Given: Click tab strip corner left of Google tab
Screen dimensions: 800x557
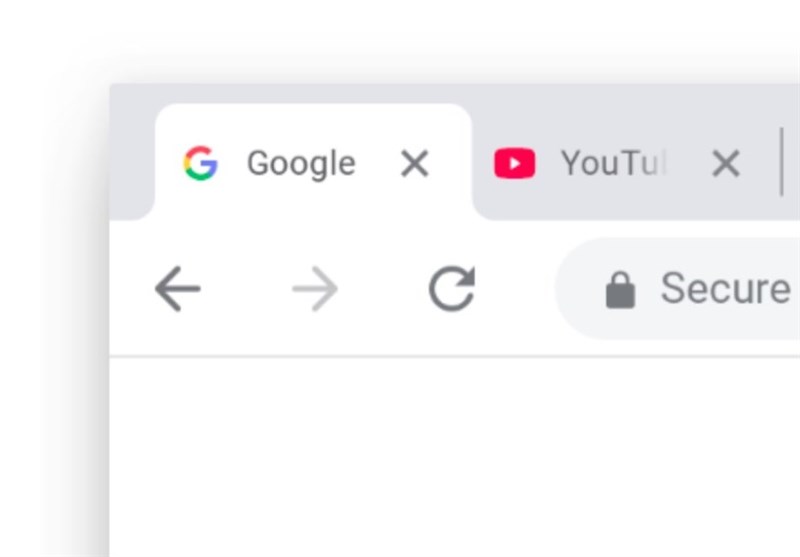Looking at the screenshot, I should point(128,160).
